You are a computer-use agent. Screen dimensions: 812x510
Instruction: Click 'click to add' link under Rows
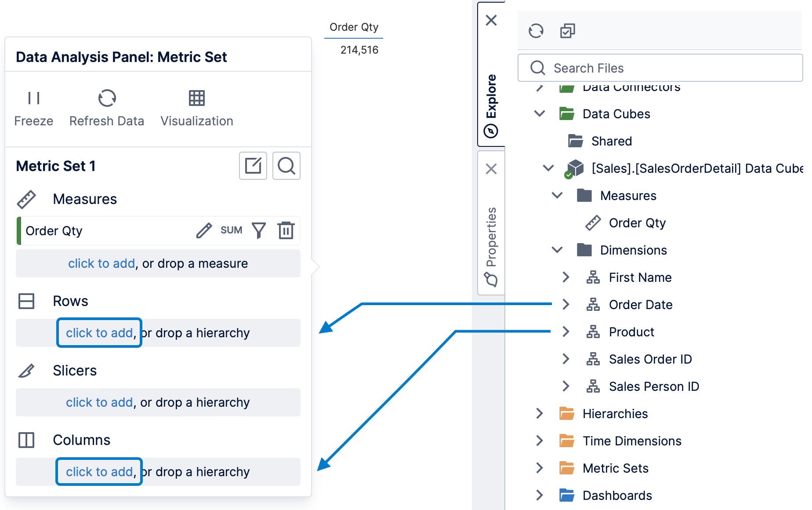point(99,333)
